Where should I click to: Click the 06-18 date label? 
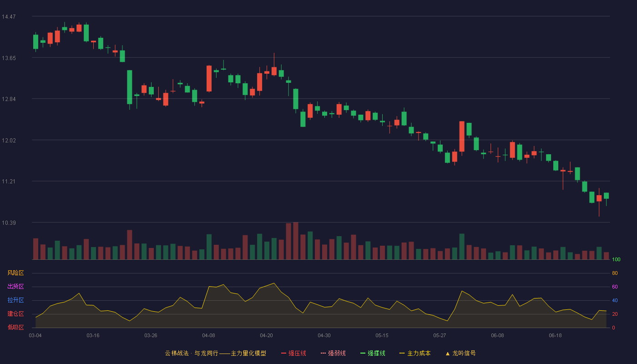pyautogui.click(x=555, y=335)
